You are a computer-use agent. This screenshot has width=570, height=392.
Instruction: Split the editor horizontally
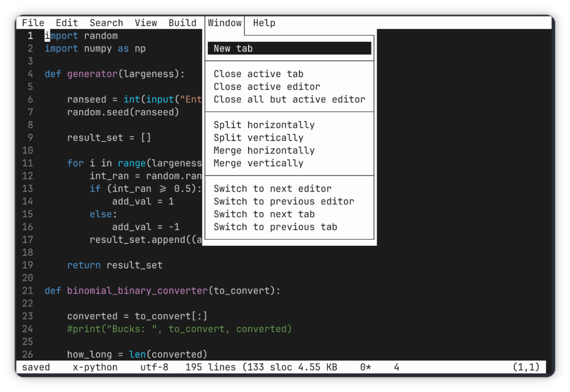click(264, 125)
